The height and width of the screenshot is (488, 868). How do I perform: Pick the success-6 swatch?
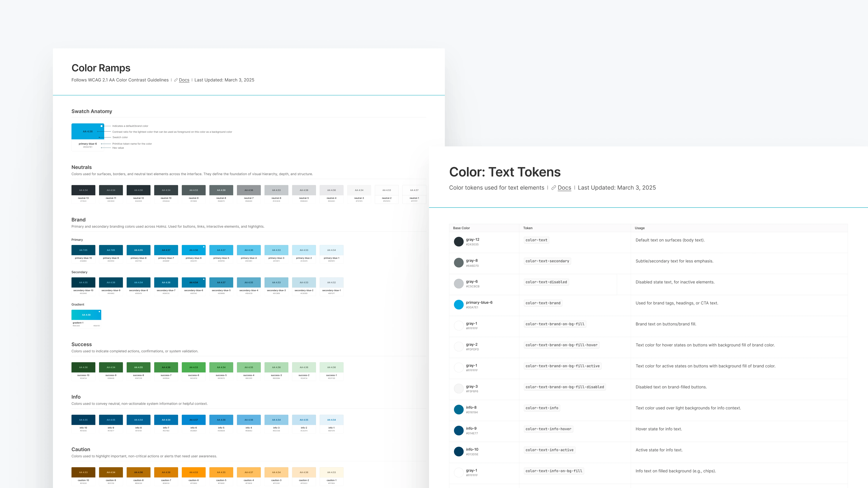click(x=194, y=371)
